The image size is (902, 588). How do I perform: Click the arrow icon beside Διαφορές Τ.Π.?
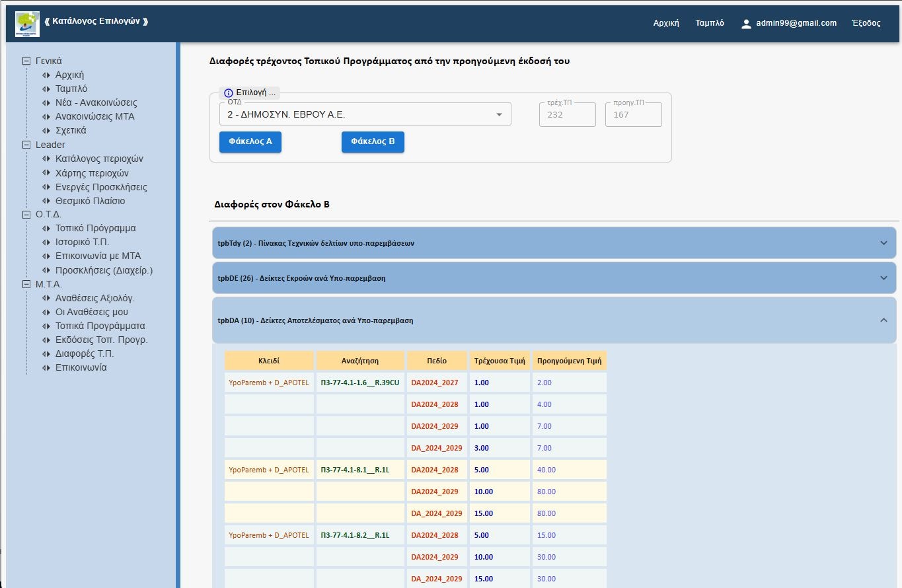coord(46,353)
